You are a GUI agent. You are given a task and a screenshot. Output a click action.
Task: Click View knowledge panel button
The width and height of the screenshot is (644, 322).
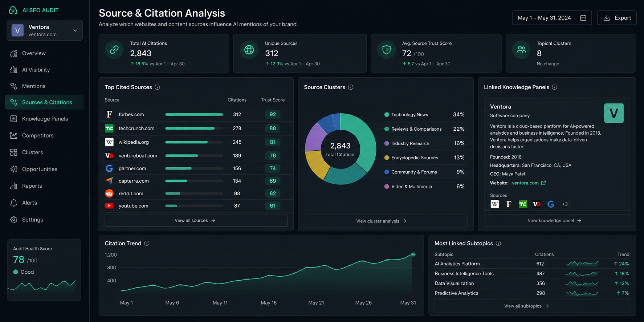tap(557, 220)
